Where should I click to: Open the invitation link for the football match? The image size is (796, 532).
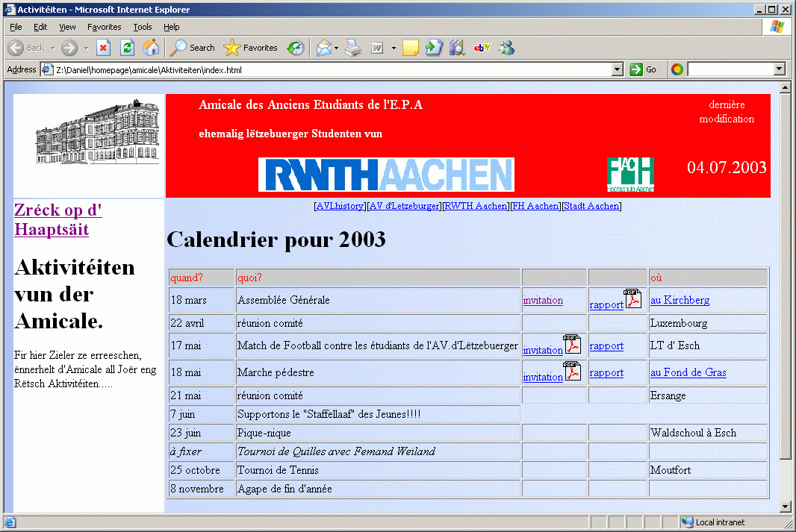pos(543,350)
